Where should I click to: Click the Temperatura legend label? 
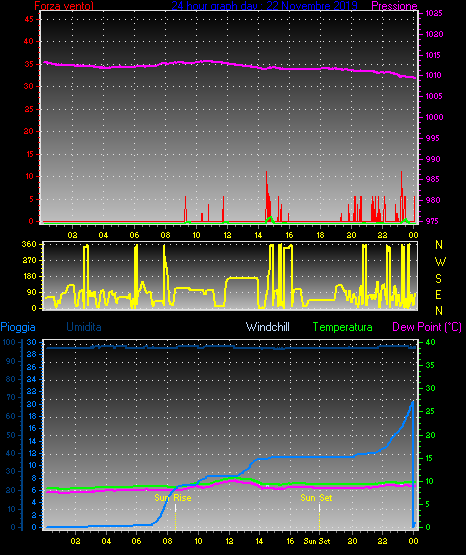tap(342, 327)
